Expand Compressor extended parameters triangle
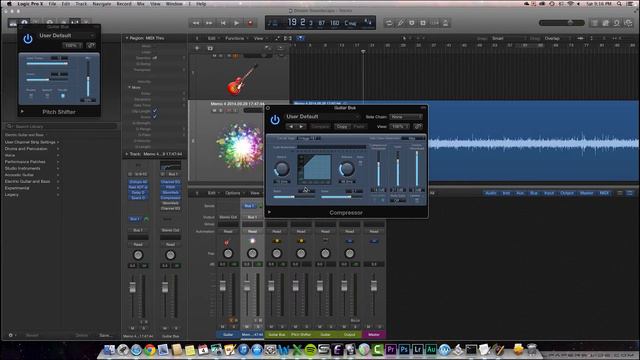The width and height of the screenshot is (640, 360). click(269, 212)
